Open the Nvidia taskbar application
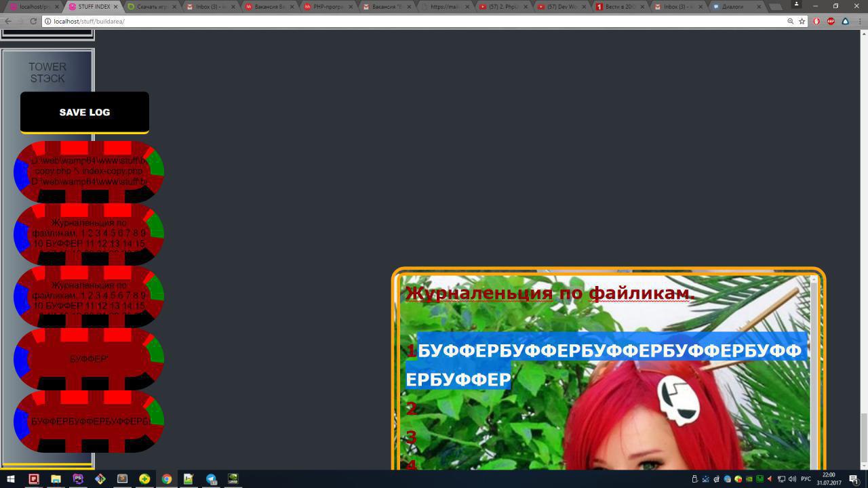 233,479
